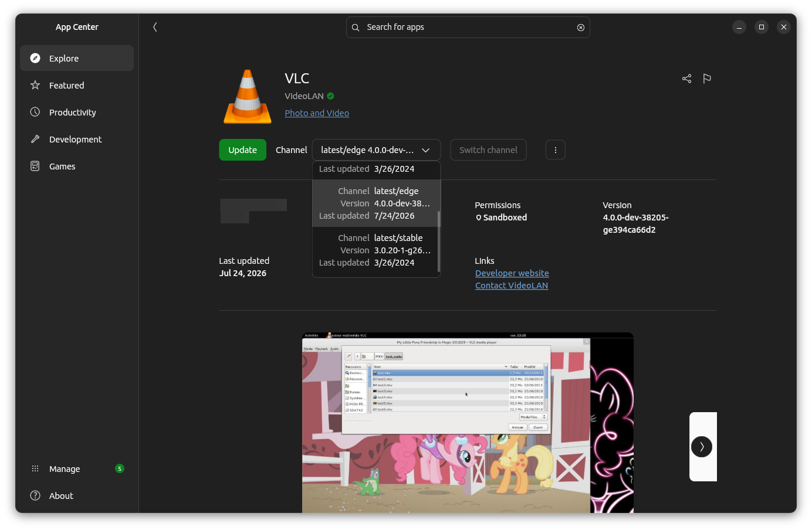Collapse the Channel dropdown selector
Image resolution: width=812 pixels, height=530 pixels.
[x=376, y=150]
